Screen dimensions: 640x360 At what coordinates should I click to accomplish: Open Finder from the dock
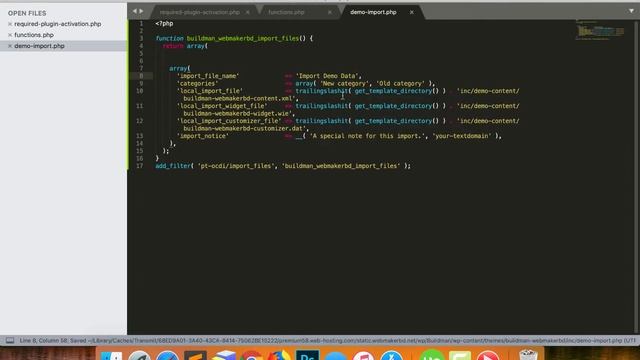(x=111, y=356)
